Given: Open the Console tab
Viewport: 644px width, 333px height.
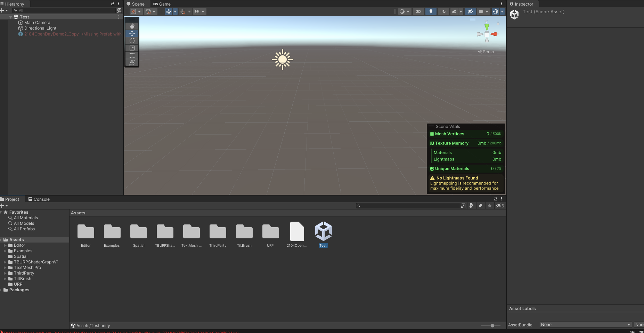Looking at the screenshot, I should (39, 199).
